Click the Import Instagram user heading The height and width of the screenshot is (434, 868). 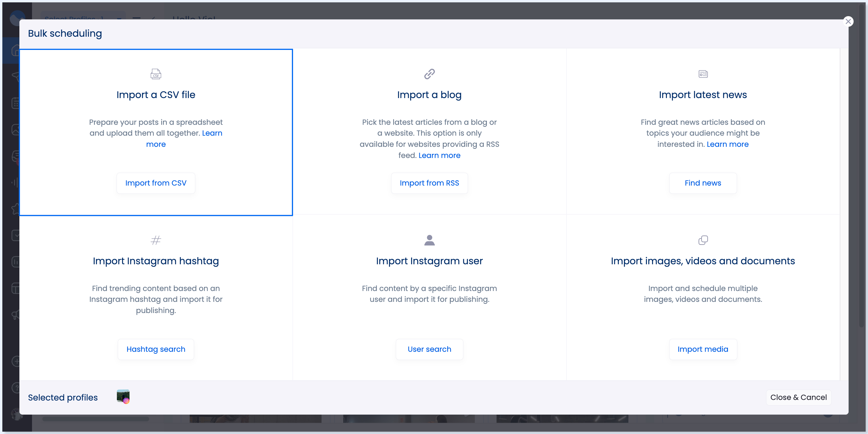point(429,261)
